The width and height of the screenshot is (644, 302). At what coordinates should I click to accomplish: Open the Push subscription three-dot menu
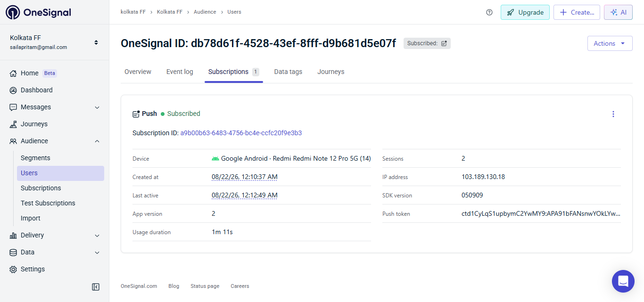tap(613, 114)
